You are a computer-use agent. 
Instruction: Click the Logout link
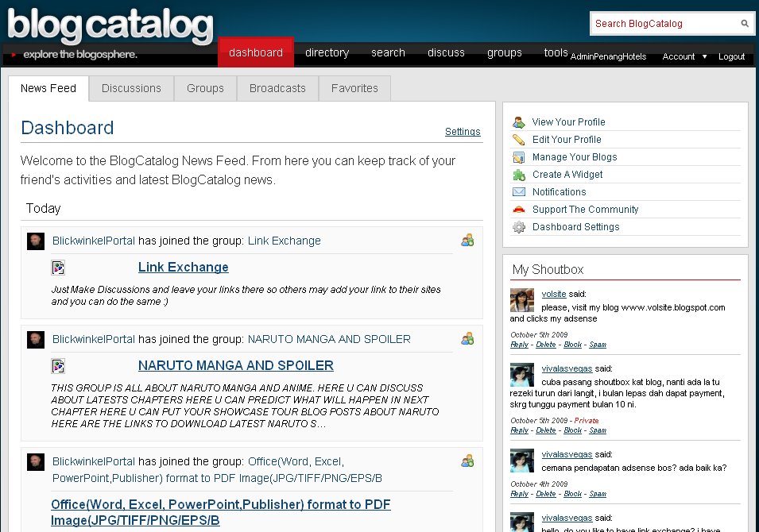click(731, 56)
